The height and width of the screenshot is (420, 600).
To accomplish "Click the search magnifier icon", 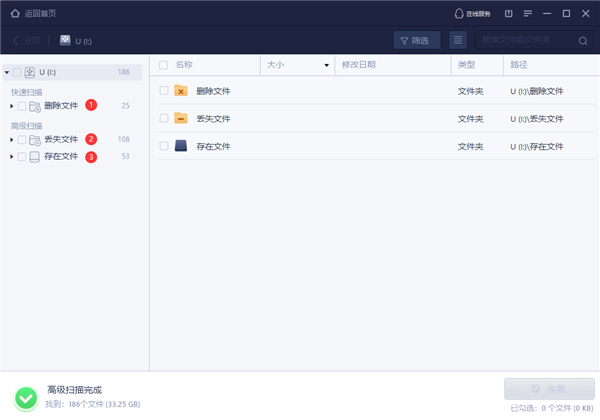I will pos(583,41).
